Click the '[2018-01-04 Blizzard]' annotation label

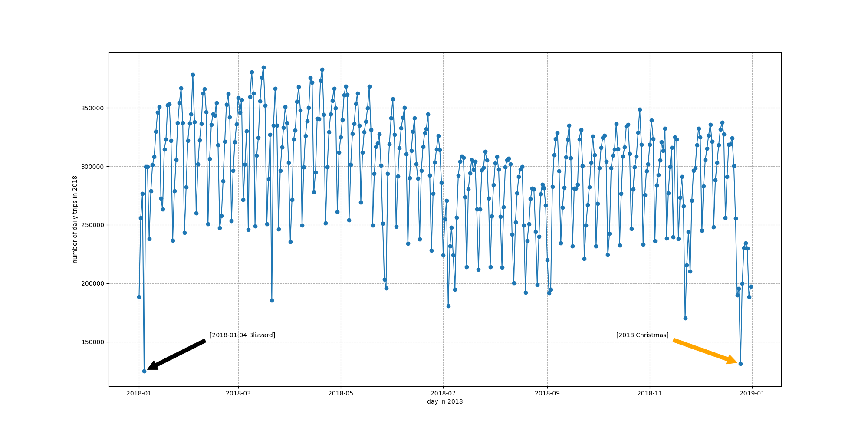point(242,335)
